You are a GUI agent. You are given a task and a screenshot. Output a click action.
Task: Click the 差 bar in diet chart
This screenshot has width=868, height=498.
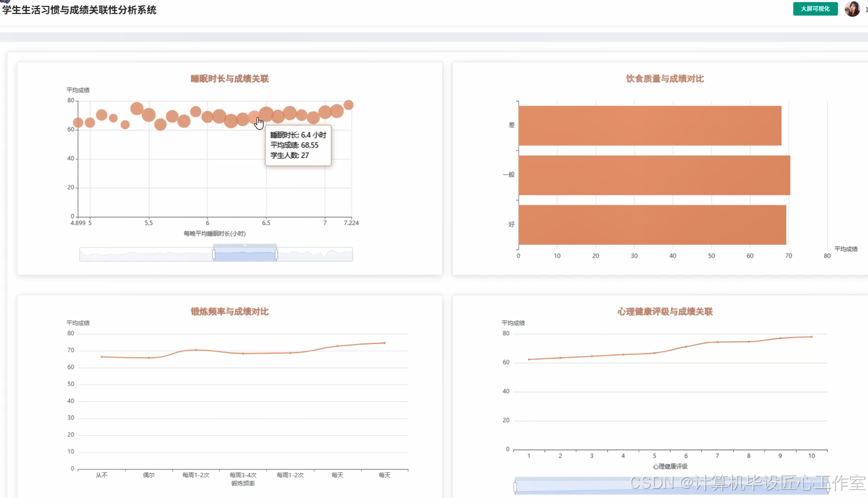650,126
